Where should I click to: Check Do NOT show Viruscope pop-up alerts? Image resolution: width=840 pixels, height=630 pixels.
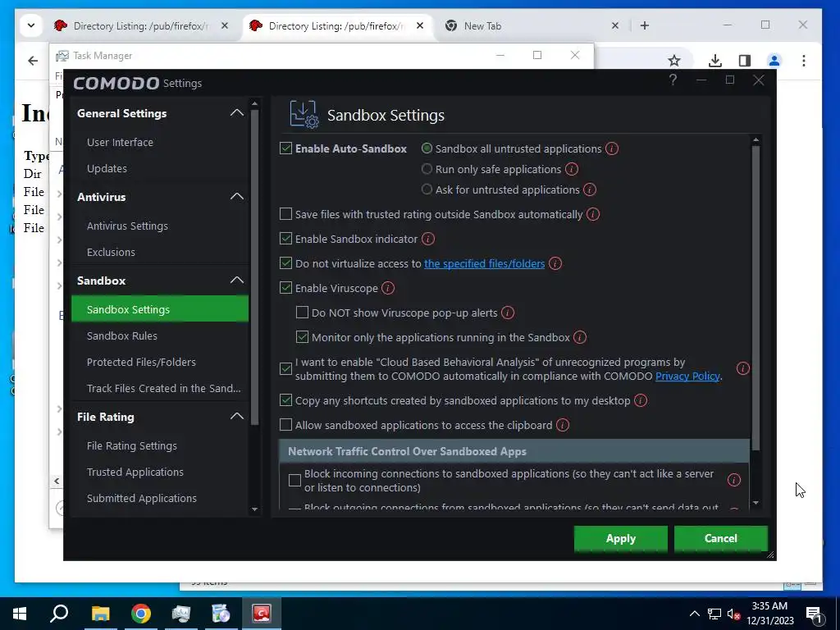pos(302,313)
